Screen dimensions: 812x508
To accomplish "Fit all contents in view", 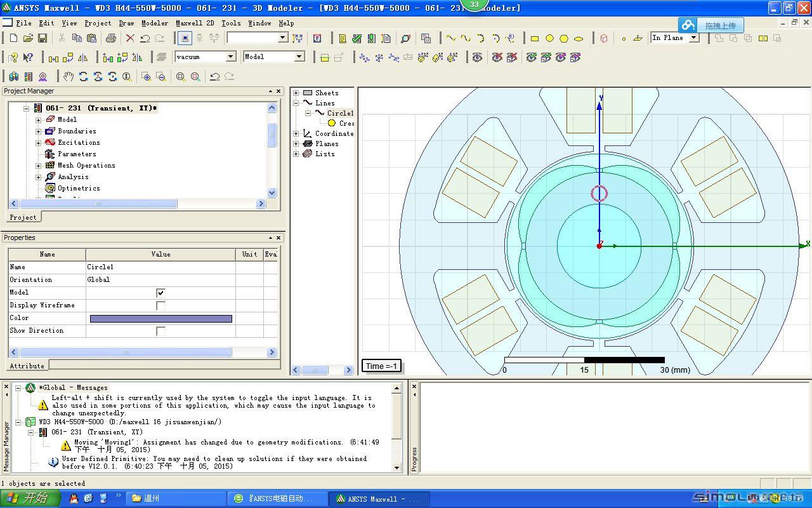I will click(x=181, y=76).
